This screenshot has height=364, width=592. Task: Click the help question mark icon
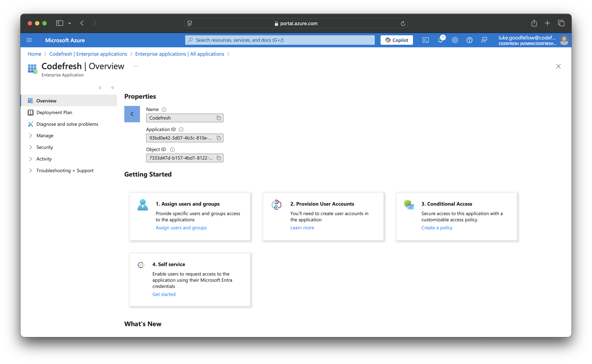point(469,40)
